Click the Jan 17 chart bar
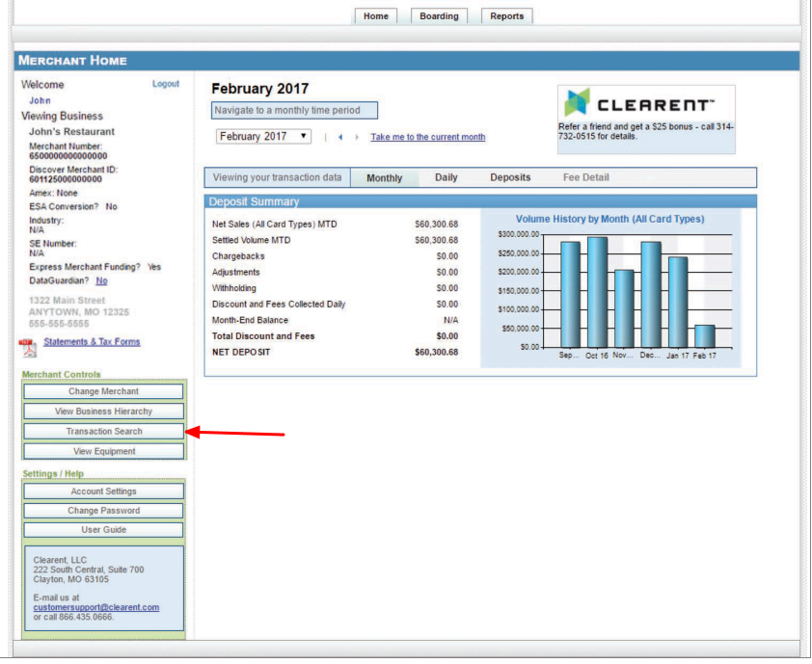The image size is (812, 664). point(677,303)
